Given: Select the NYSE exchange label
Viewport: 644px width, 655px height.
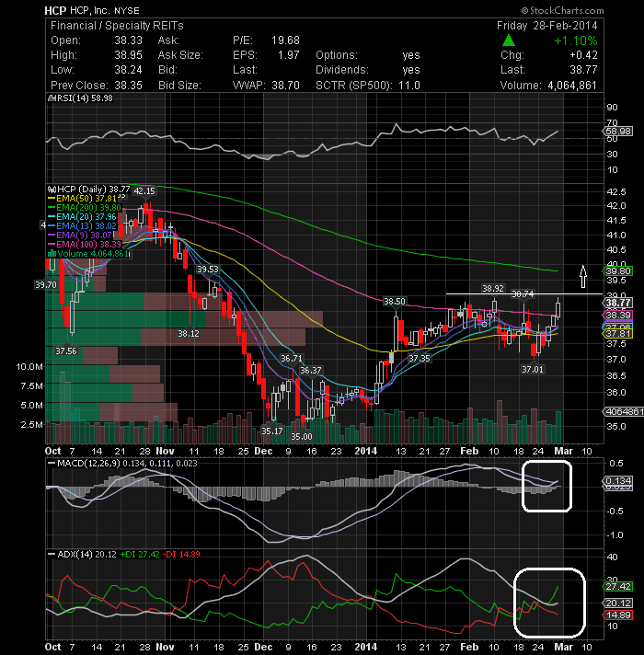Looking at the screenshot, I should coord(127,10).
